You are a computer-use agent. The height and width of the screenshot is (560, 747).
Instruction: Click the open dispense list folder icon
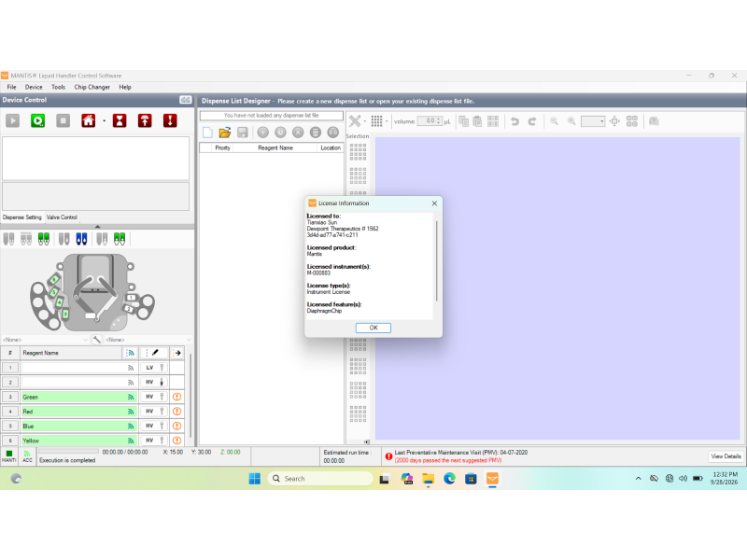click(225, 133)
